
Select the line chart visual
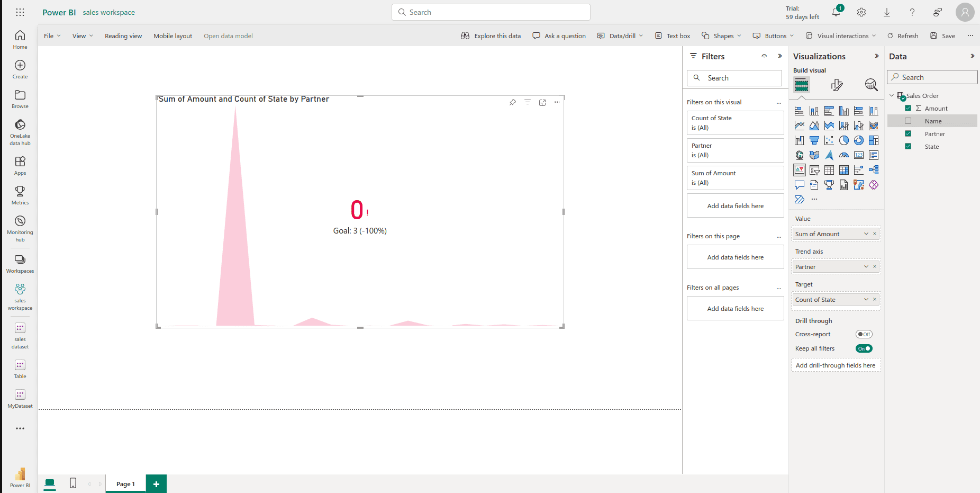(800, 126)
